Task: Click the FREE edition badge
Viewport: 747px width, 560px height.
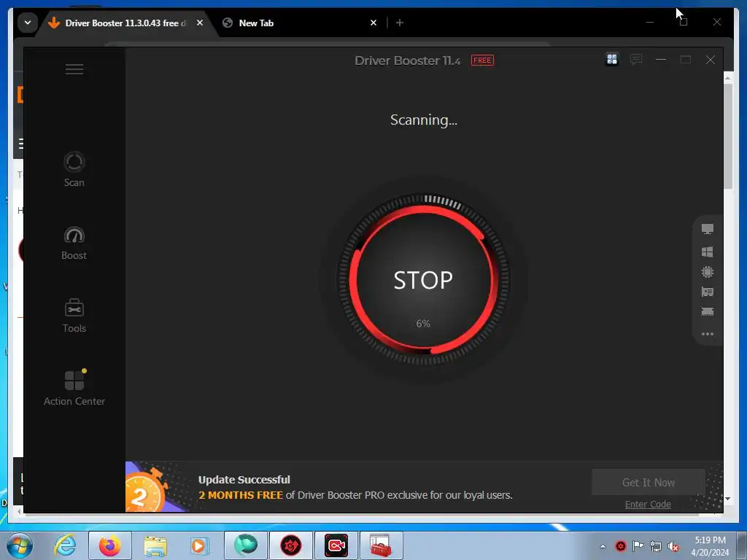Action: click(x=482, y=61)
